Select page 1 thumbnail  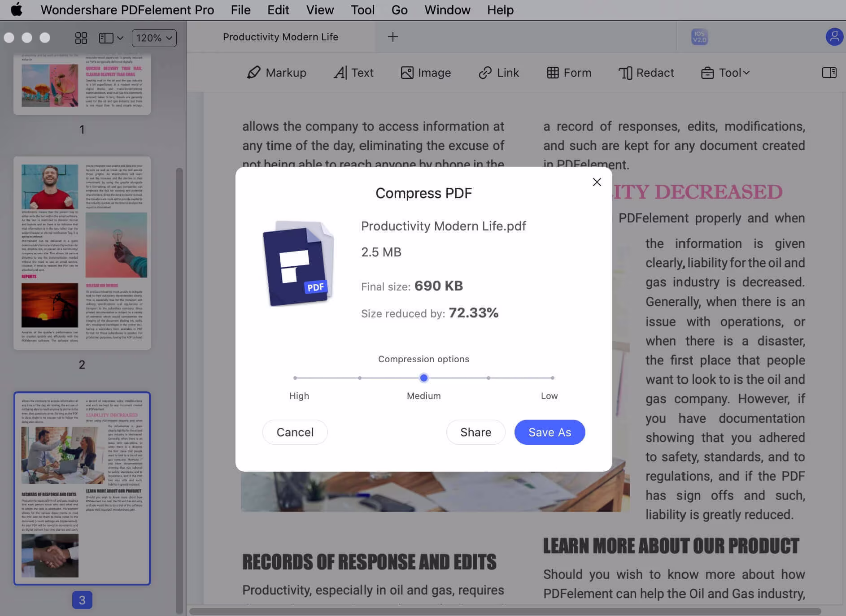[x=82, y=83]
